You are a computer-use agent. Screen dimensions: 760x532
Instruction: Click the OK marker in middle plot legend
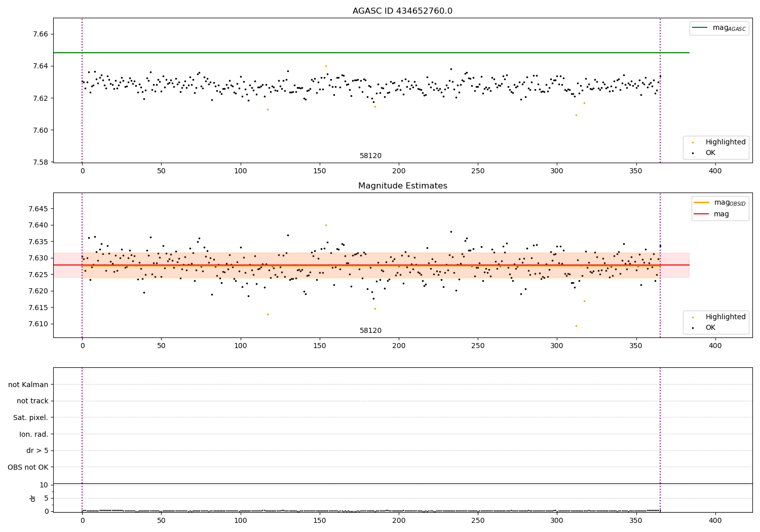click(x=693, y=328)
